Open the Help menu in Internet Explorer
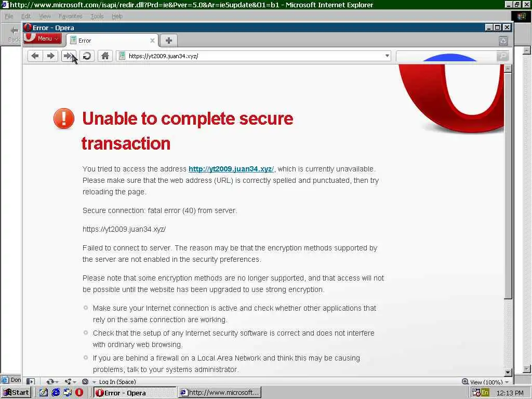 pos(117,16)
